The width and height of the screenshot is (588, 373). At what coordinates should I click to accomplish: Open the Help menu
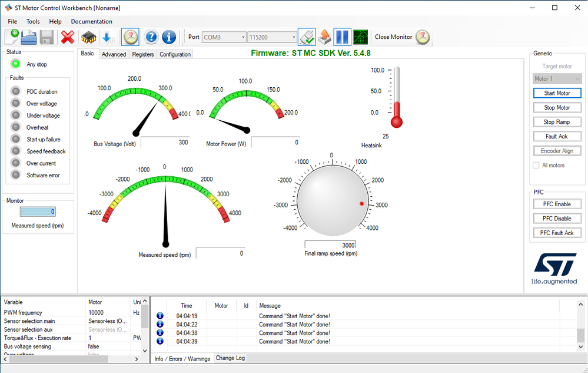[x=55, y=21]
